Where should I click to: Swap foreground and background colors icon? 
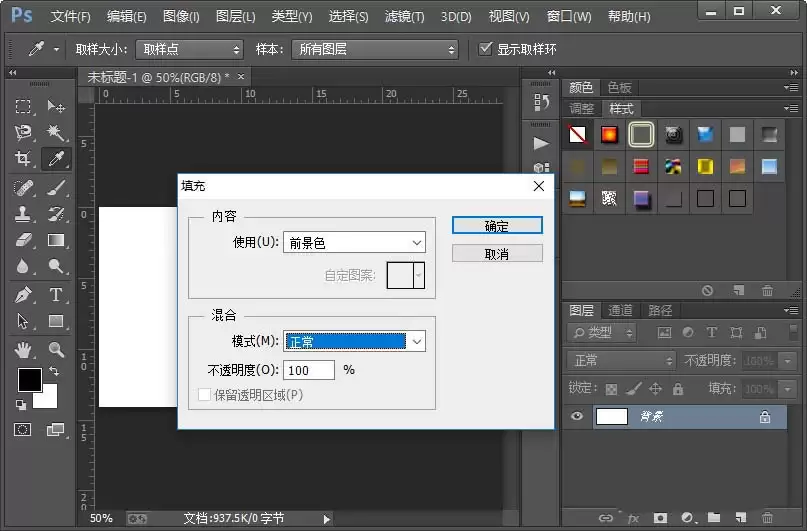click(x=54, y=370)
